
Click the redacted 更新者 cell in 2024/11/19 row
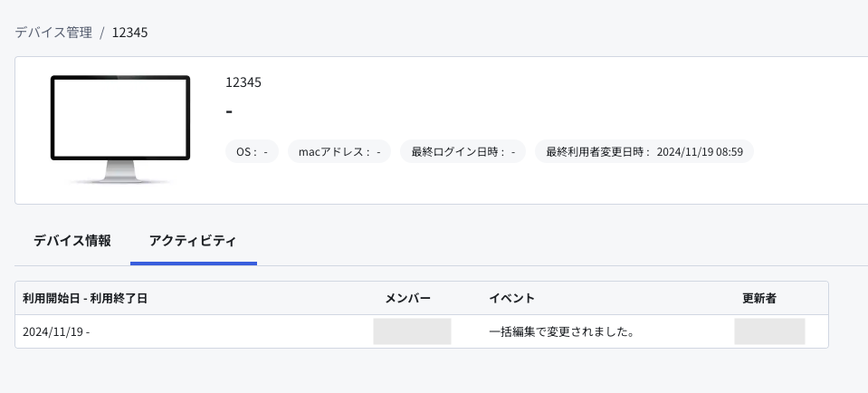[769, 331]
